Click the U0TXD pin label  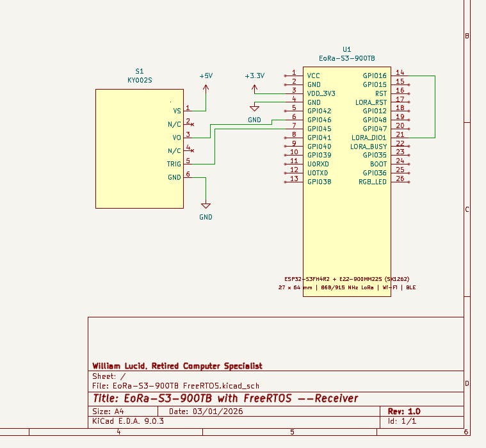pyautogui.click(x=318, y=173)
